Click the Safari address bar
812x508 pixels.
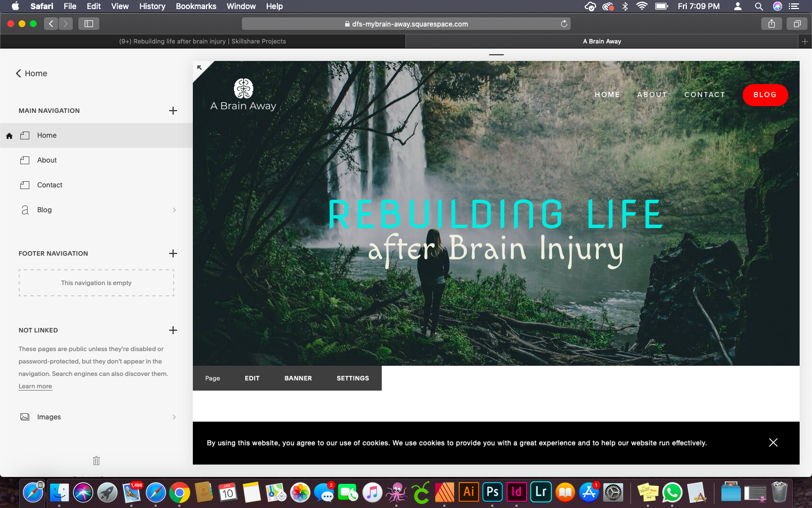click(406, 24)
